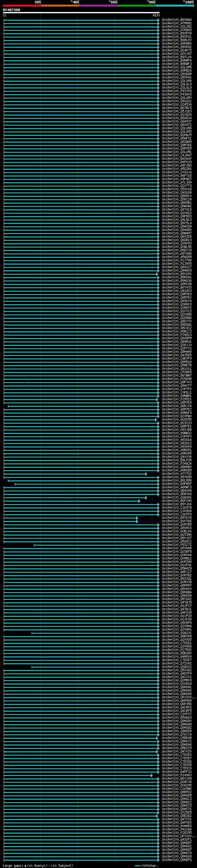Image resolution: width=197 pixels, height=868 pixels.
Task: Select hit label UniRef100_P34824
Action: (x=176, y=463)
